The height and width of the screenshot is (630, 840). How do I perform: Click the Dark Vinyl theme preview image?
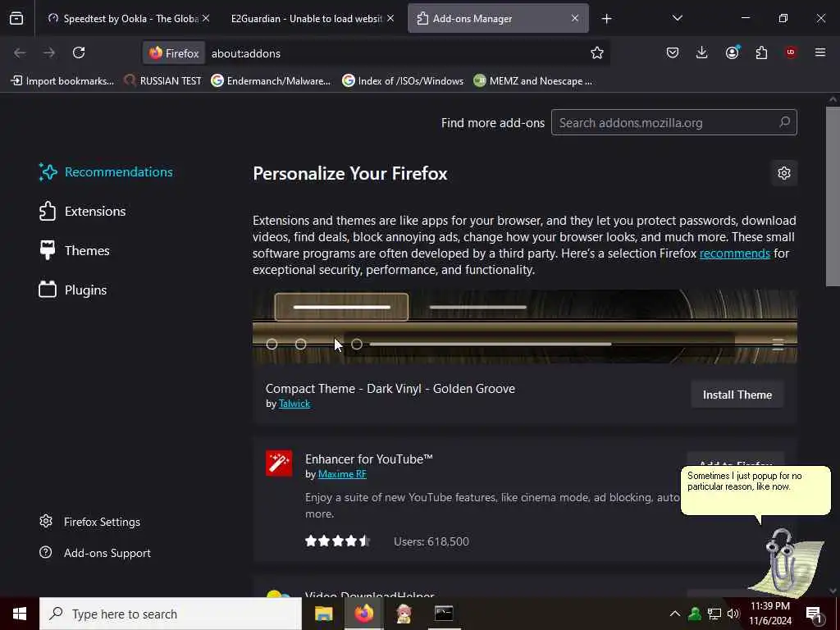[525, 326]
